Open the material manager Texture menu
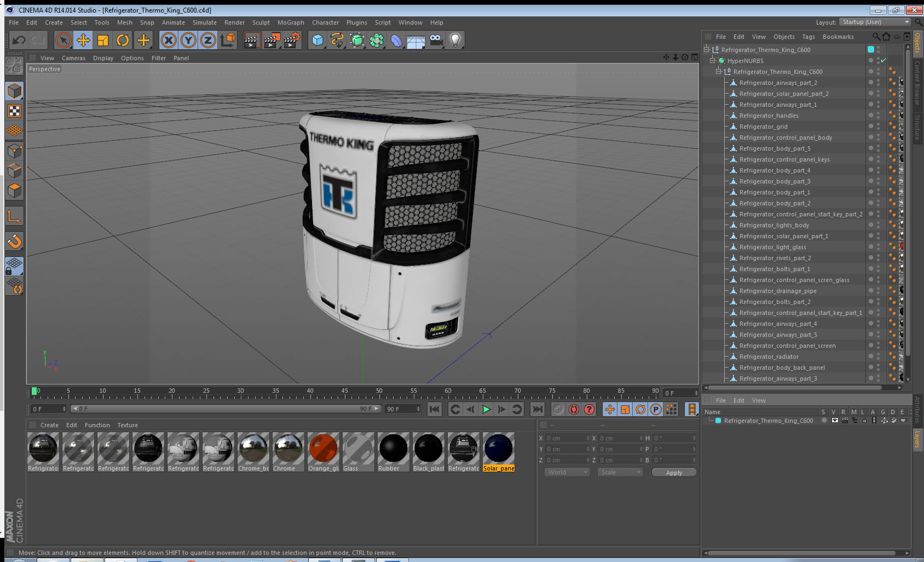This screenshot has width=924, height=562. [128, 425]
